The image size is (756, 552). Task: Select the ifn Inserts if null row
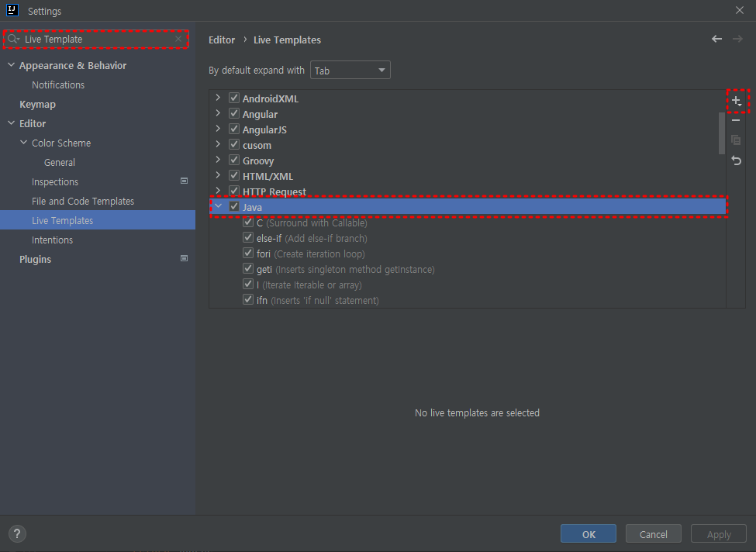click(x=468, y=300)
